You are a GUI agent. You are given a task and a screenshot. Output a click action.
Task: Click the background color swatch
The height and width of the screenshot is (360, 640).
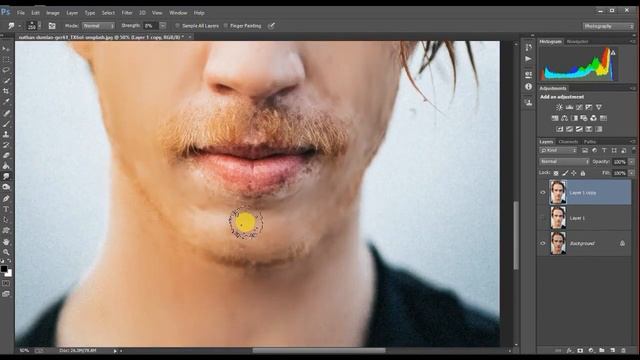click(9, 274)
